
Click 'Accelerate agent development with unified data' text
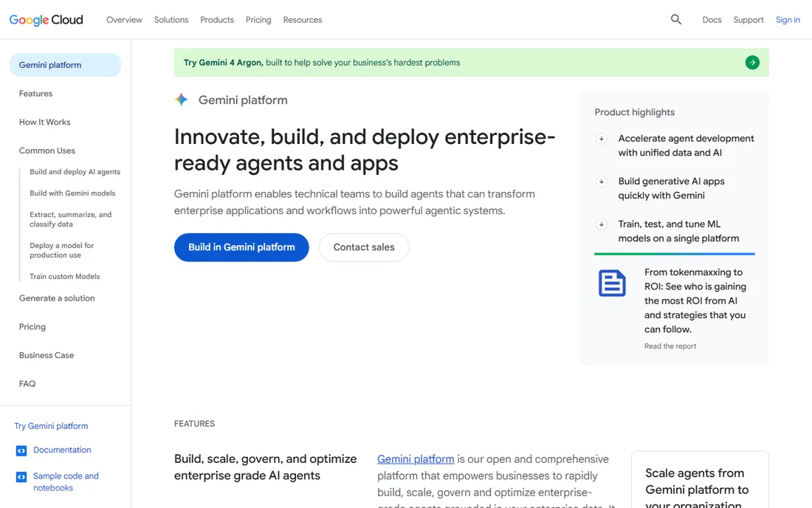(687, 145)
